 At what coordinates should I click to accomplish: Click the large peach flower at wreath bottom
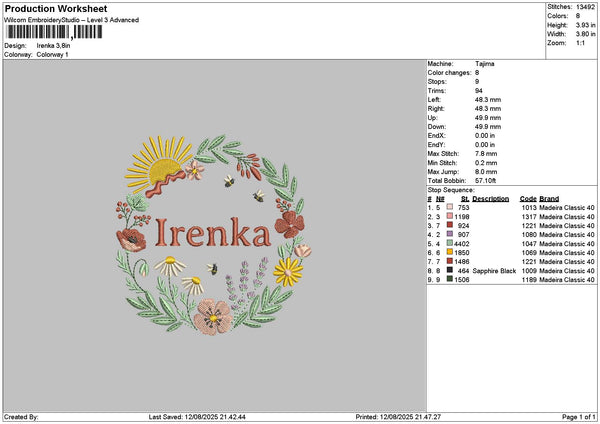212,316
